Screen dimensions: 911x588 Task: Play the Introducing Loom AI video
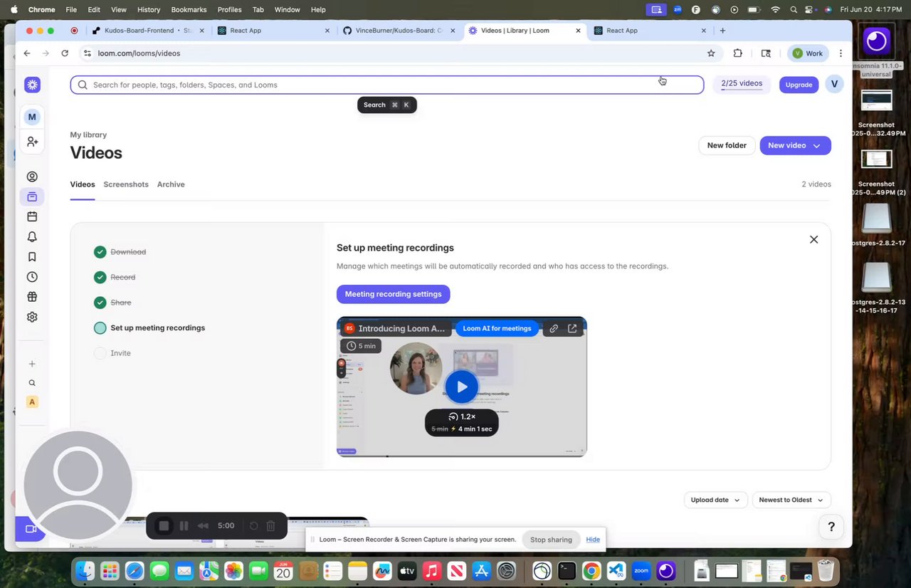pos(462,387)
